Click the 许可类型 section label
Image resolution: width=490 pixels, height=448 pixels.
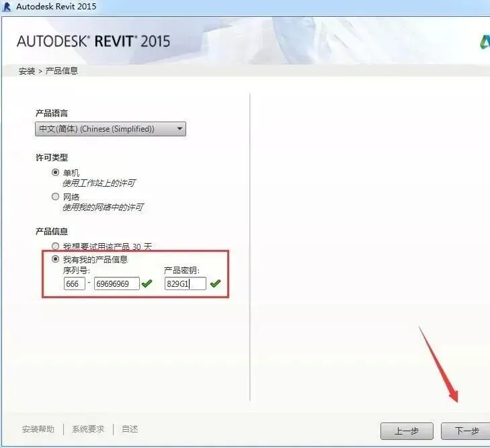(52, 157)
